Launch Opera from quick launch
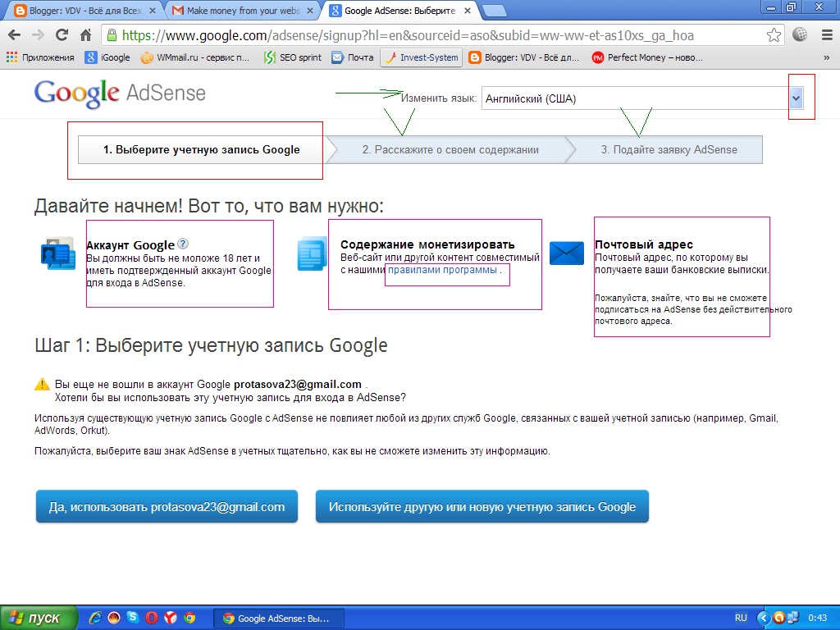The image size is (840, 630). 152,618
